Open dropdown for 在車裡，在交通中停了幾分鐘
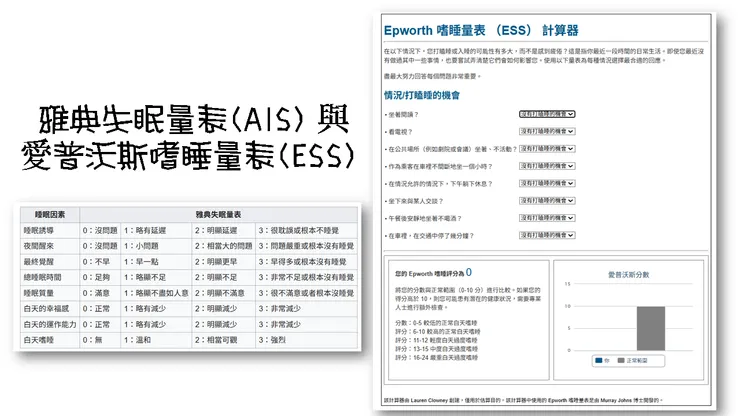 547,235
